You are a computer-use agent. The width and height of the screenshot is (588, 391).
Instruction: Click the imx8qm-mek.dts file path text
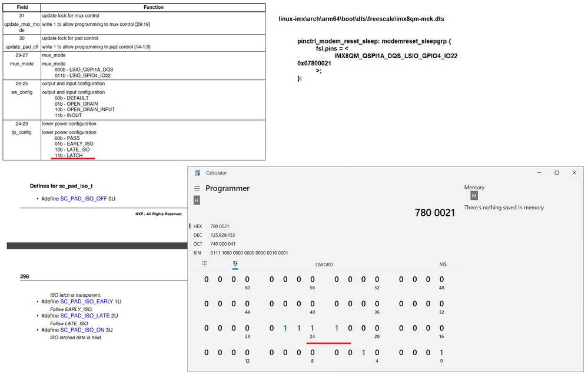click(x=361, y=19)
